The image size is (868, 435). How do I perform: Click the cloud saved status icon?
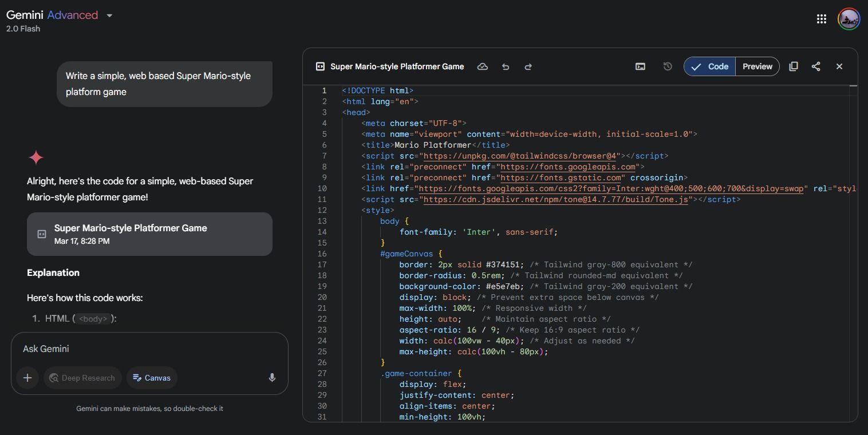(x=483, y=66)
